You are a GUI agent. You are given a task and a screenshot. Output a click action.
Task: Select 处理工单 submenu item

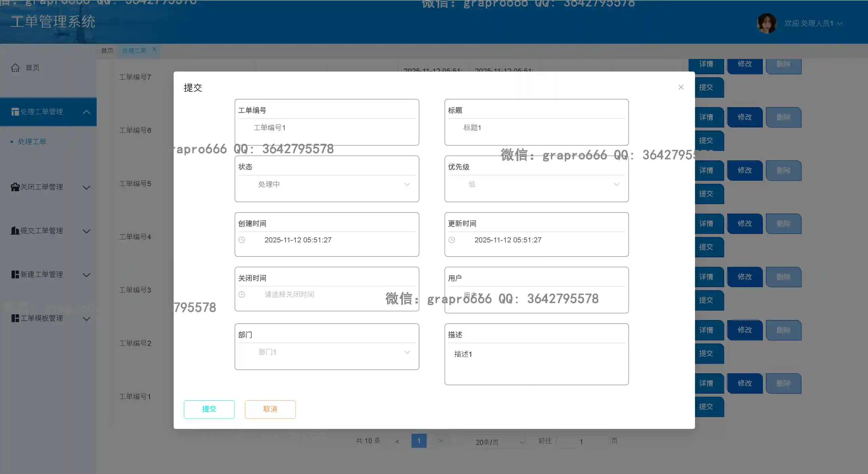click(32, 142)
